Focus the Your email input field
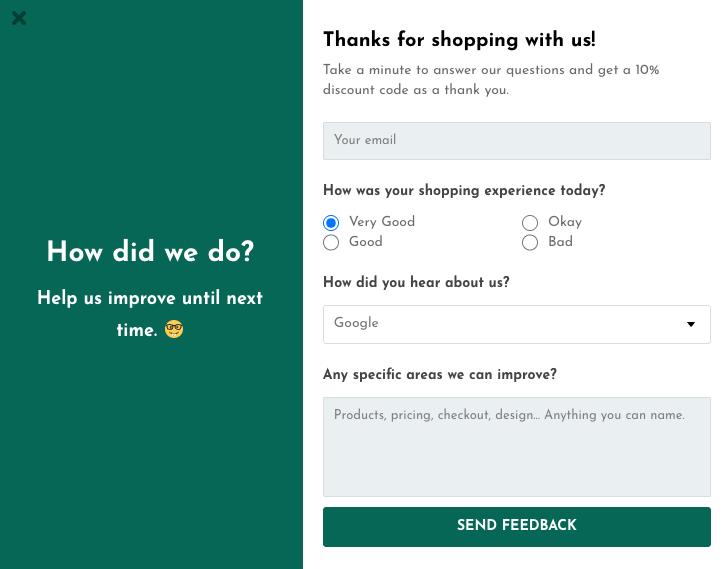Screen dimensions: 727x569 point(517,141)
